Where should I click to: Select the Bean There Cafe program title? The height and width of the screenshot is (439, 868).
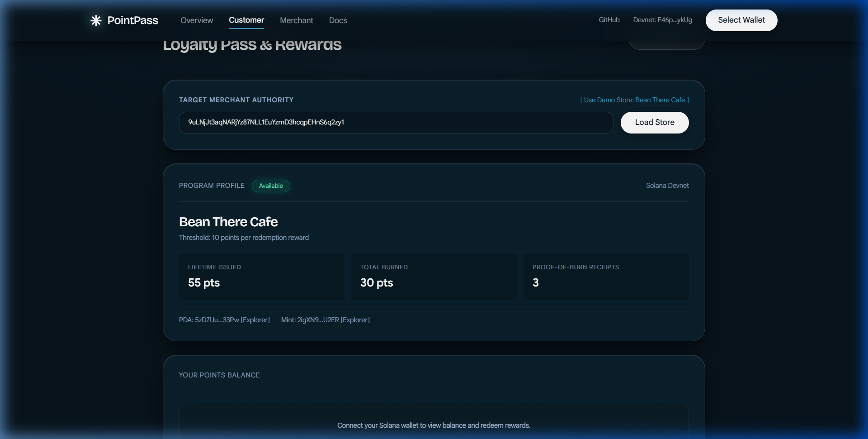point(228,222)
